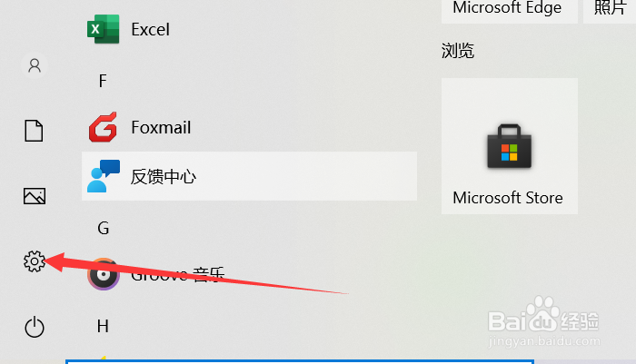Open the user account icon
Image resolution: width=636 pixels, height=364 pixels.
[x=35, y=65]
